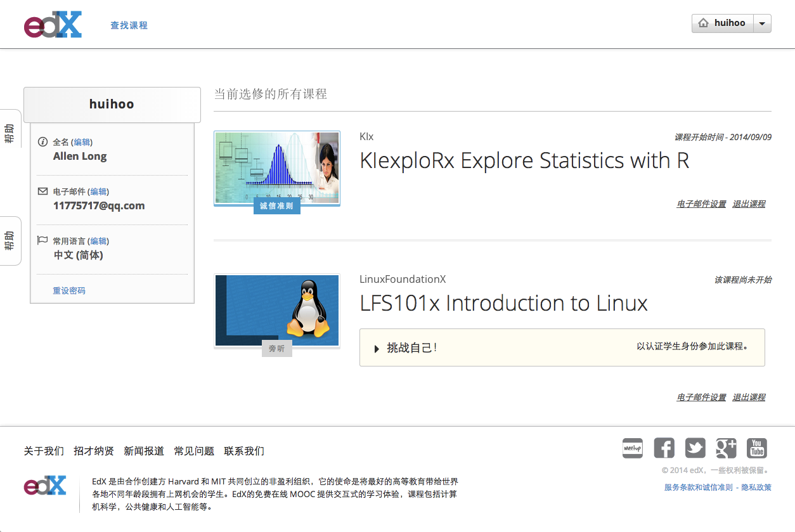Expand the 挑战自己! section
The image size is (795, 532).
coord(377,348)
